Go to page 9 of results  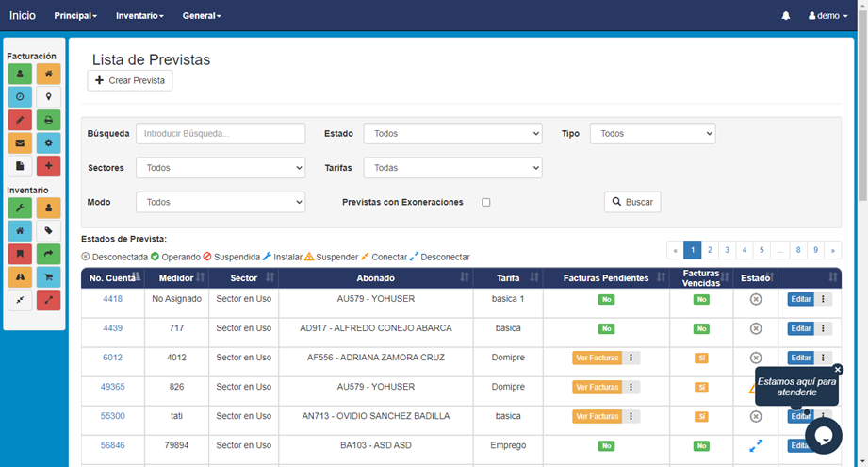tap(815, 250)
